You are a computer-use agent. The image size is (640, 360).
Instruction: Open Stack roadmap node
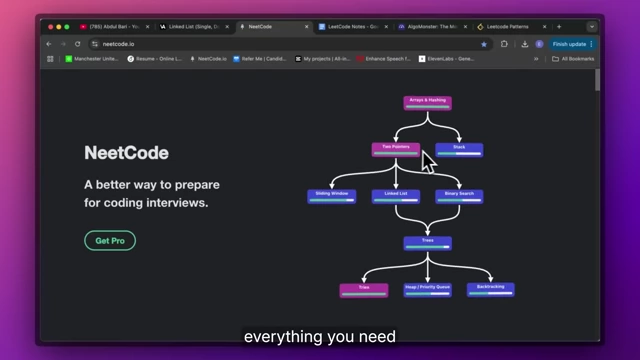click(x=459, y=150)
